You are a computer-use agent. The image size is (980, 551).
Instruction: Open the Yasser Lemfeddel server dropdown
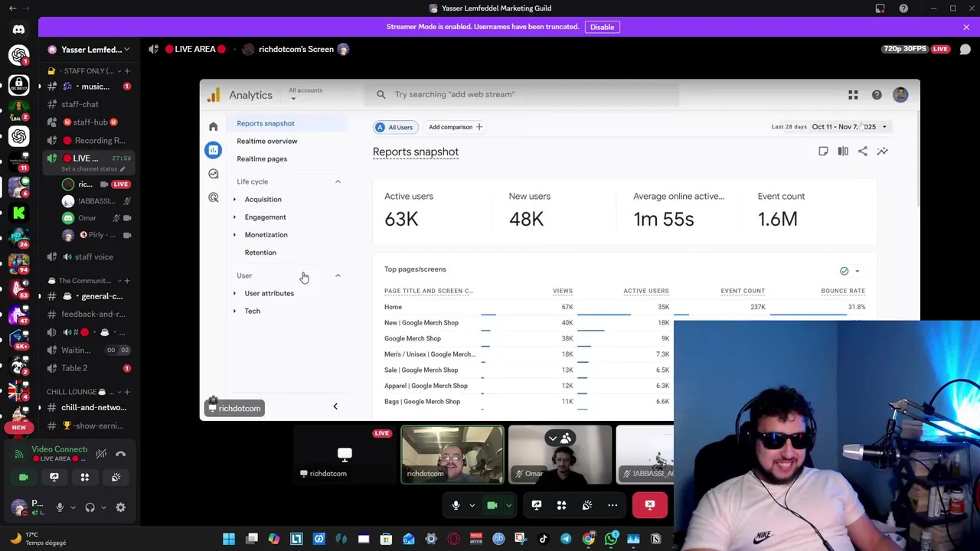pyautogui.click(x=89, y=50)
